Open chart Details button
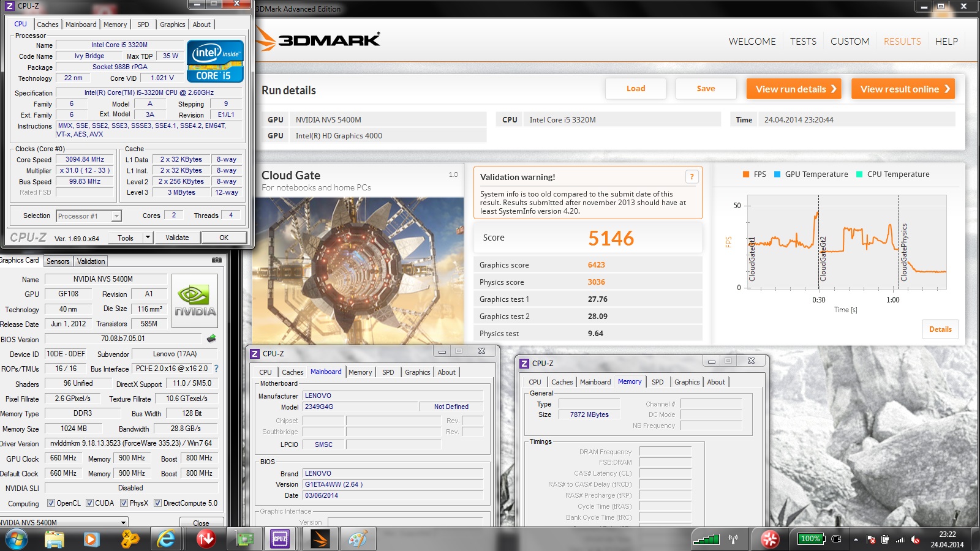The height and width of the screenshot is (551, 980). pos(940,329)
